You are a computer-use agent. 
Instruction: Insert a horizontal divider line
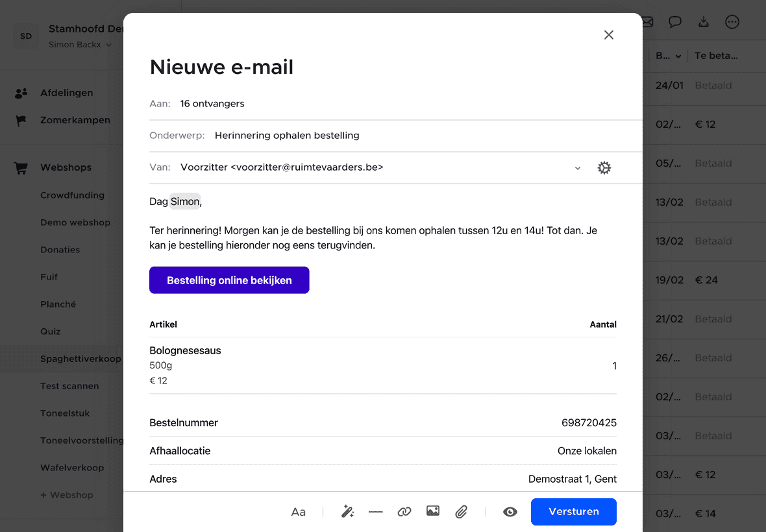click(376, 512)
